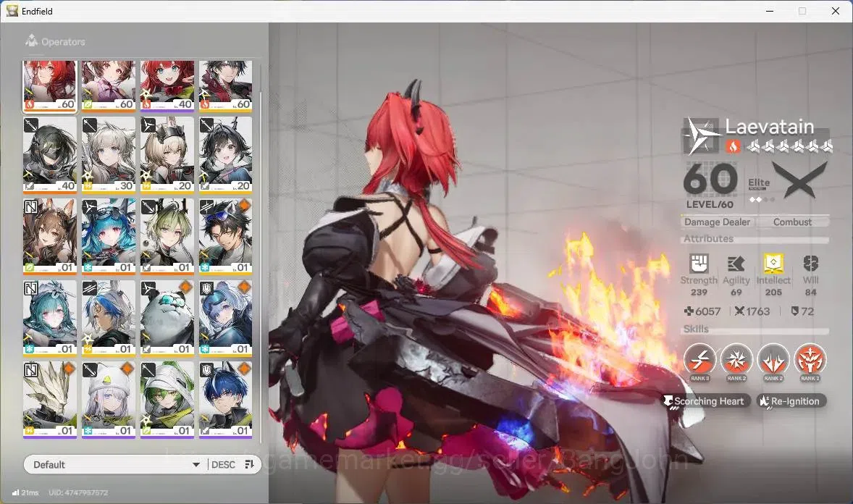Select the red-haired Laevatain level 60 card

pyautogui.click(x=49, y=86)
